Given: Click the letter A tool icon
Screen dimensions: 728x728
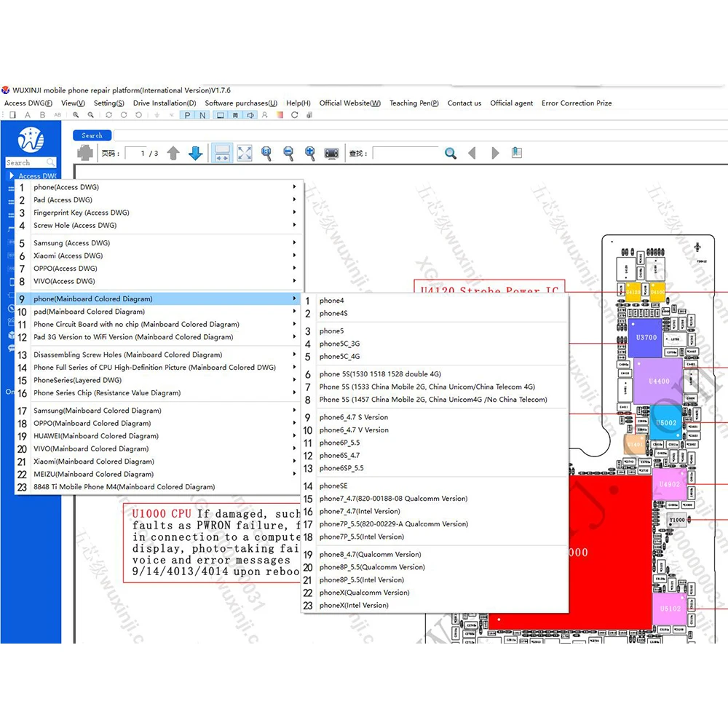Looking at the screenshot, I should click(x=28, y=115).
